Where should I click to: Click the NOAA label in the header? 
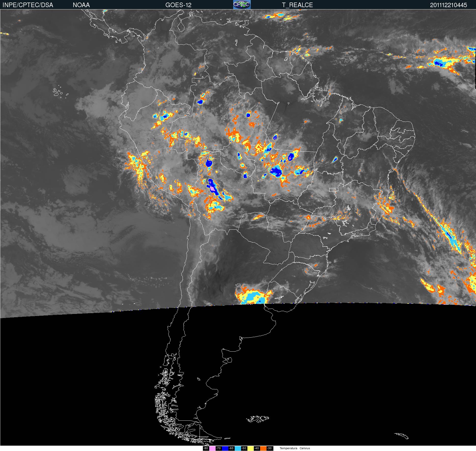click(81, 5)
